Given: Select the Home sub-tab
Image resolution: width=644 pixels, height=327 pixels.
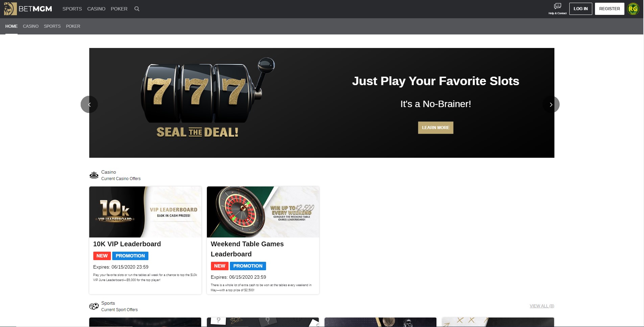Looking at the screenshot, I should click(x=11, y=26).
